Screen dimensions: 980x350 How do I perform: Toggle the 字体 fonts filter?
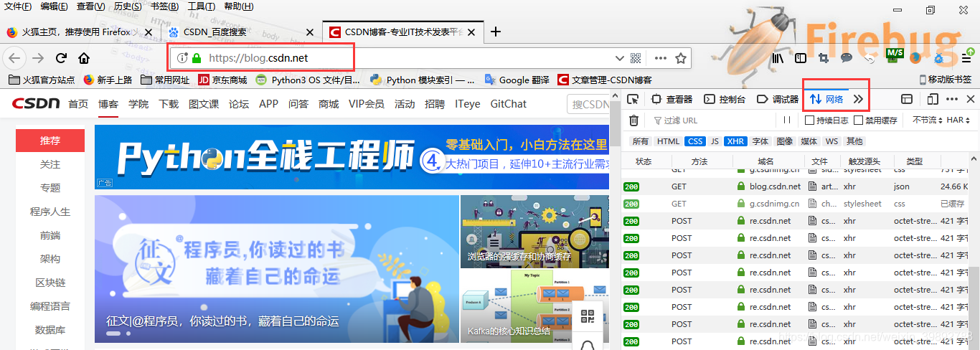(760, 141)
